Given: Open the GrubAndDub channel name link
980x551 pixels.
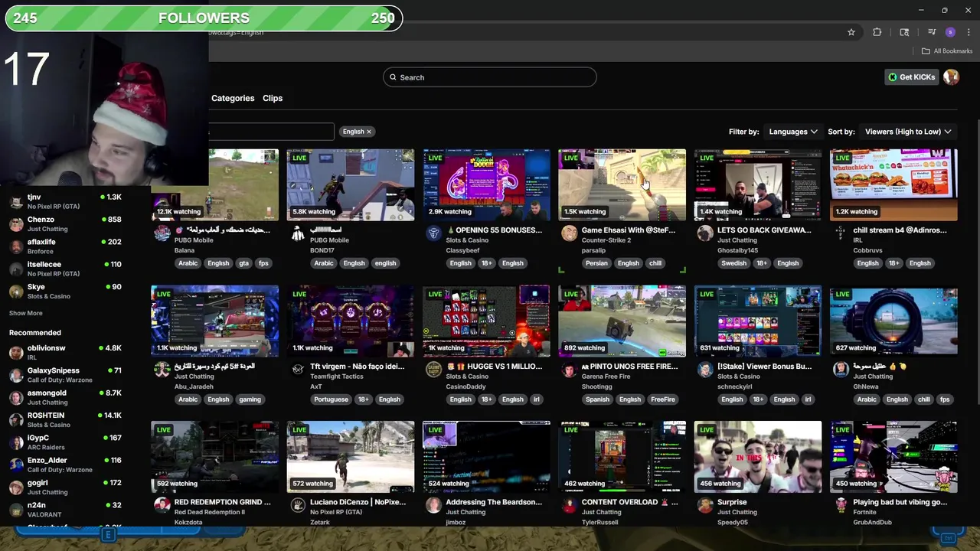Looking at the screenshot, I should (x=873, y=523).
